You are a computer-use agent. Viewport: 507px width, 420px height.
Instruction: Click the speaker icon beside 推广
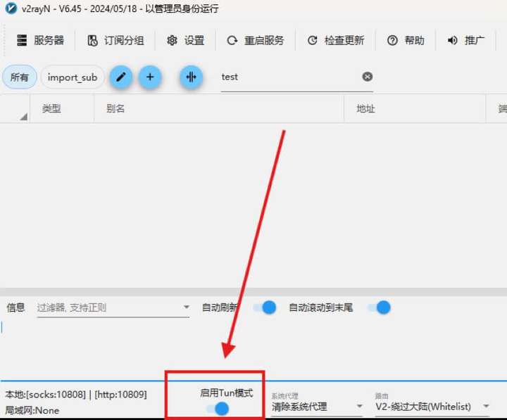click(x=452, y=40)
